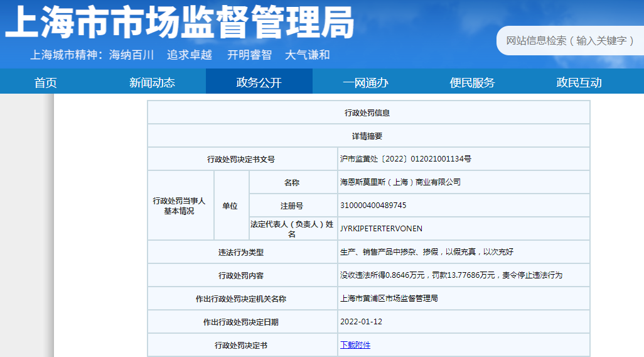Click the 上海城市精神 slogan text
The height and width of the screenshot is (357, 644).
pos(180,55)
